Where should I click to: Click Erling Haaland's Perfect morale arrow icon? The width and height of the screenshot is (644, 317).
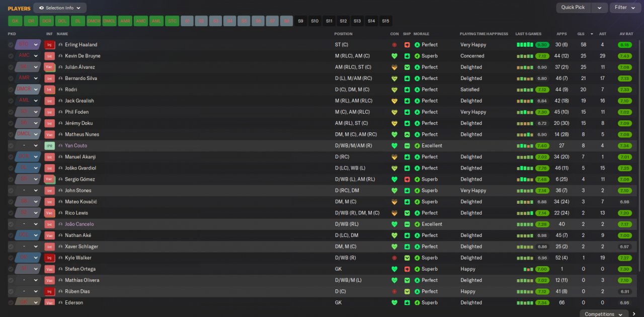coord(417,45)
